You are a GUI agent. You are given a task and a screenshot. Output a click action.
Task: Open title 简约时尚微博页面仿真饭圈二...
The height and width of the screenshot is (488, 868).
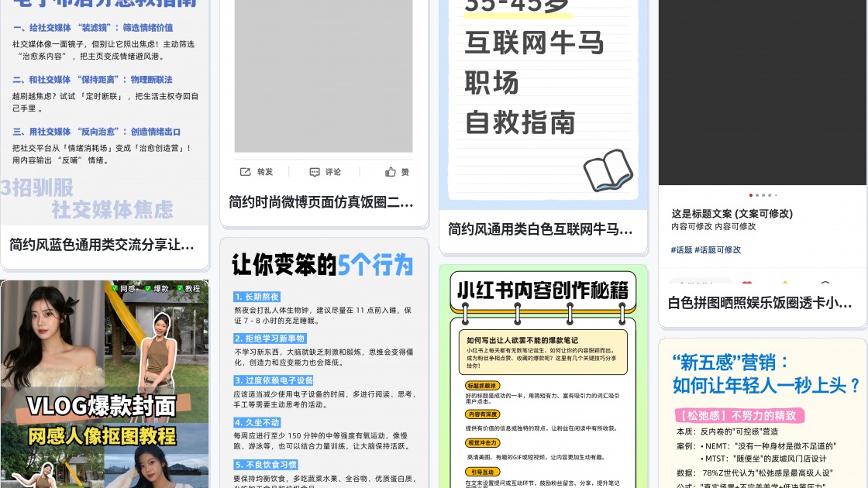click(x=321, y=202)
